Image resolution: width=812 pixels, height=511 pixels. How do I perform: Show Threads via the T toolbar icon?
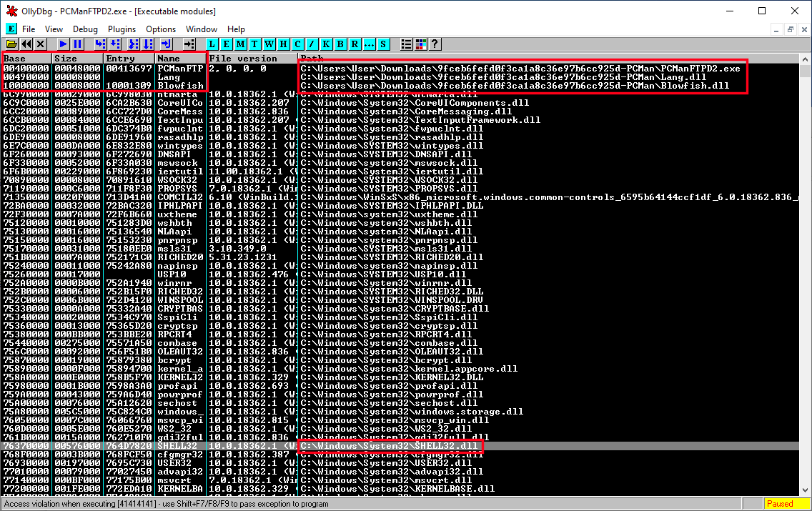pos(254,44)
